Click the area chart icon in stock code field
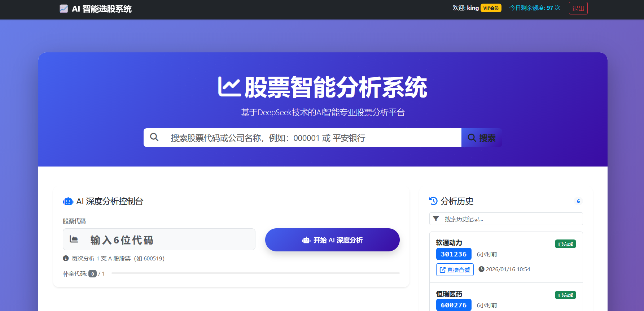The image size is (644, 311). tap(74, 239)
